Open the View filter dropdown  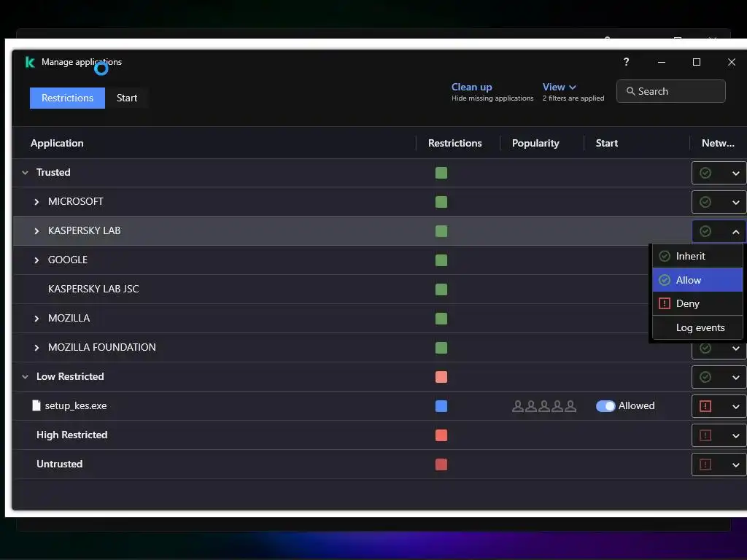point(560,87)
